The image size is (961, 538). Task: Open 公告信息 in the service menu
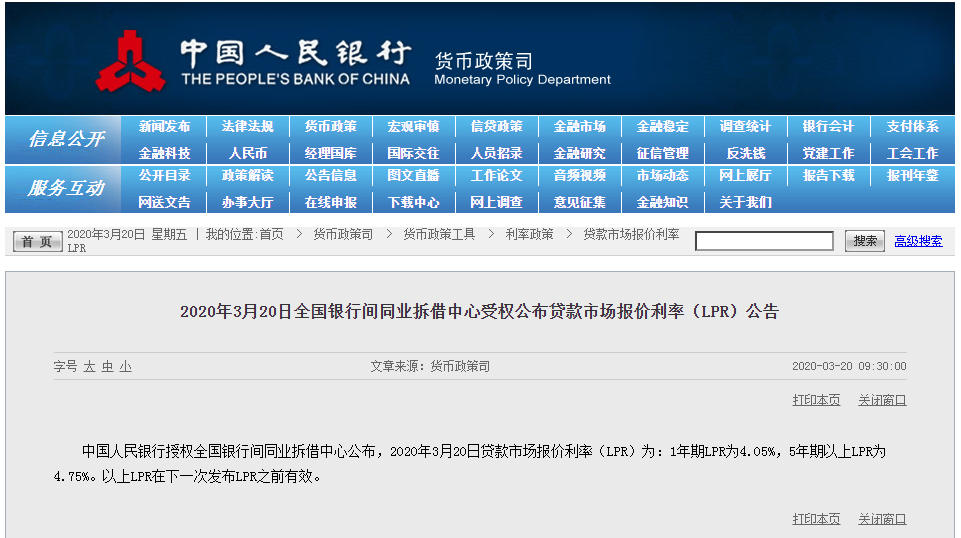click(330, 176)
